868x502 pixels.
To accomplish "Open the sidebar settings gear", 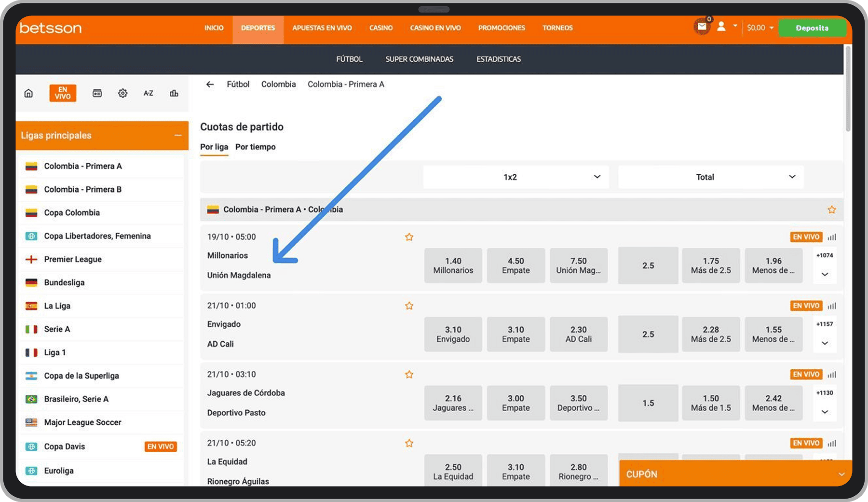I will (122, 93).
